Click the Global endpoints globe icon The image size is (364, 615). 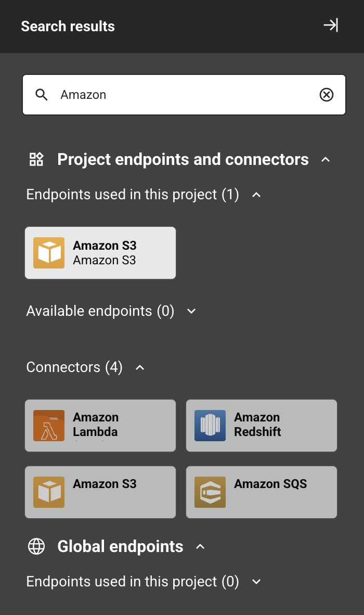36,546
